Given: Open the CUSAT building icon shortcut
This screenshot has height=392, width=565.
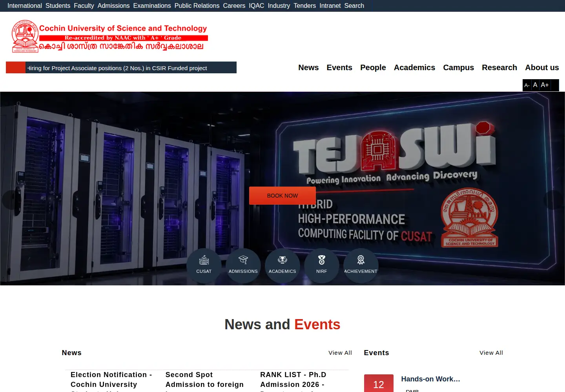Looking at the screenshot, I should 204,265.
